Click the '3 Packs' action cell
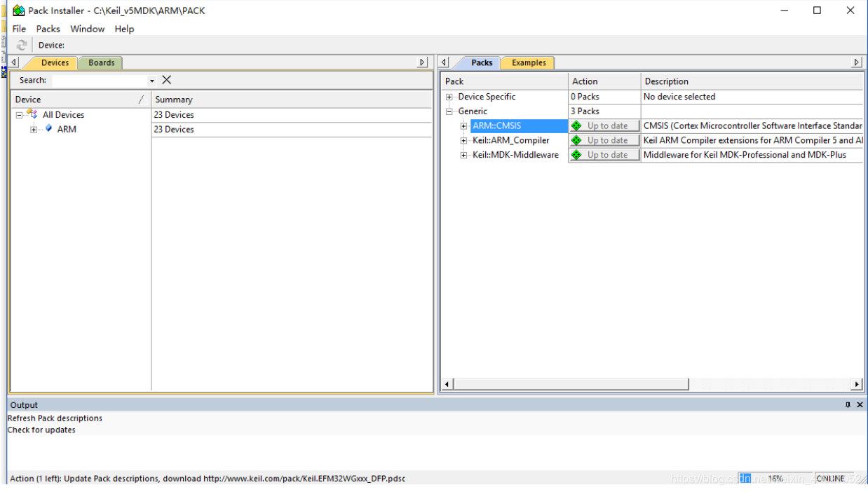This screenshot has height=492, width=868. (x=585, y=111)
